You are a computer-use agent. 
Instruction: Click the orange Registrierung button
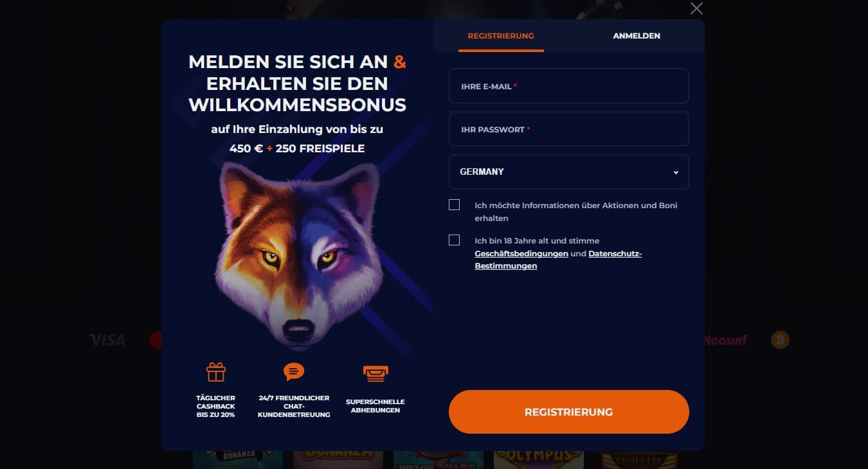569,412
